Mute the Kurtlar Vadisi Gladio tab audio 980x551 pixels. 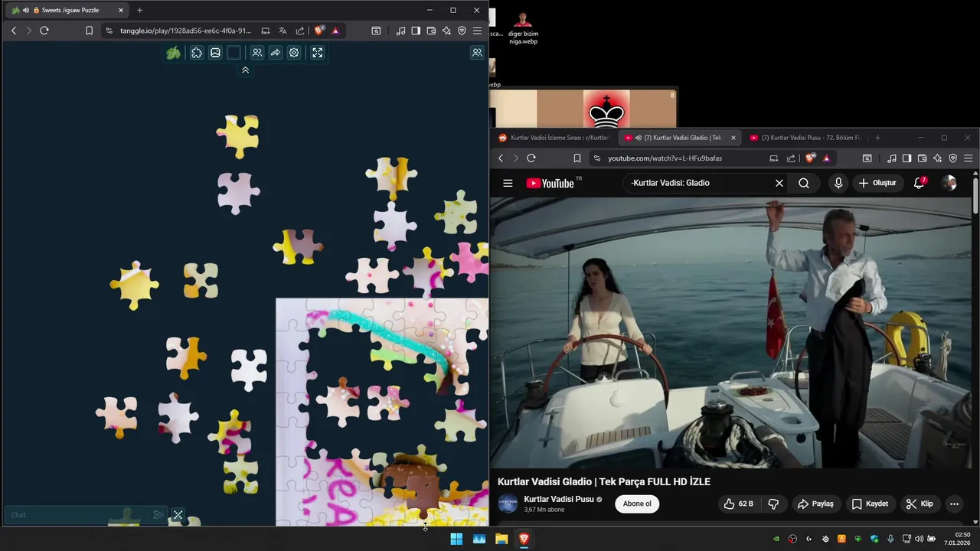tap(638, 138)
